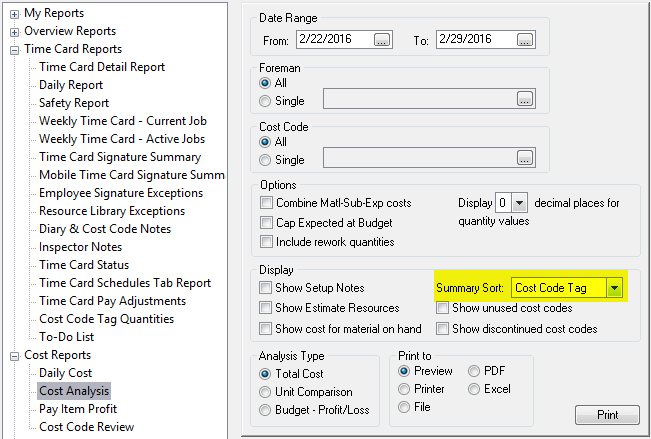
Task: Open the Daily Report item
Action: [x=71, y=85]
